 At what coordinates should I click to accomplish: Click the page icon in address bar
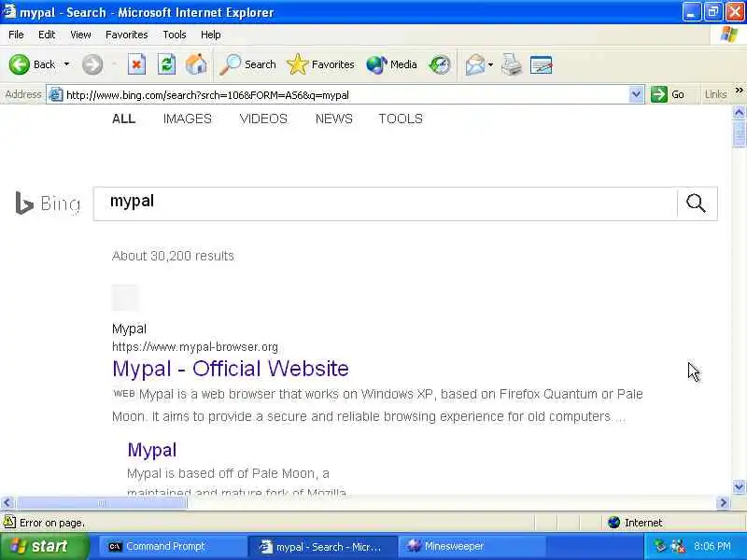(x=56, y=95)
